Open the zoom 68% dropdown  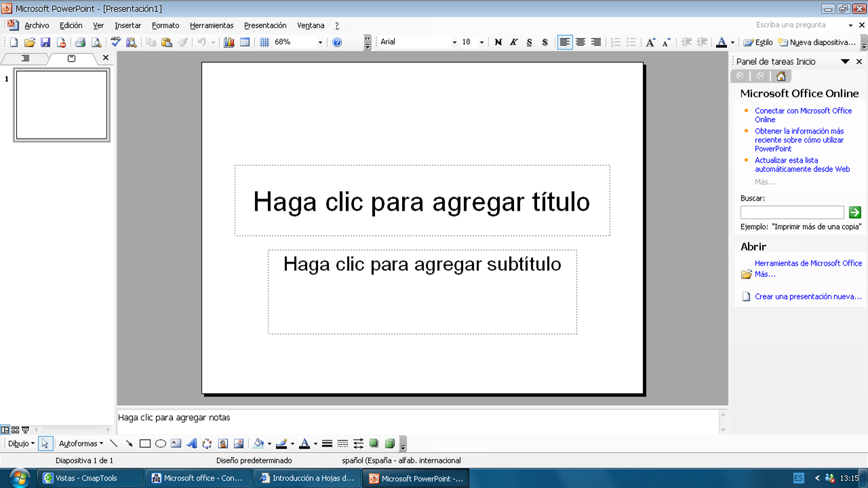point(320,42)
